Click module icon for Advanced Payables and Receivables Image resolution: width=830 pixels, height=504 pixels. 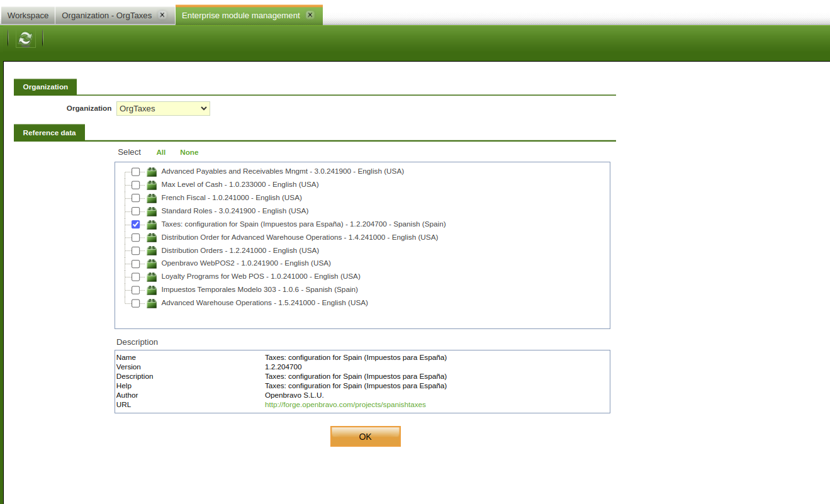pos(152,172)
